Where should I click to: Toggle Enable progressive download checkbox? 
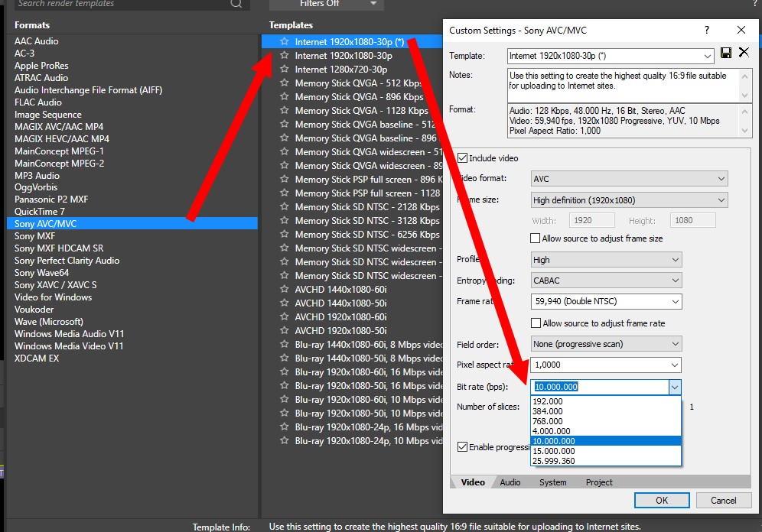click(x=463, y=447)
